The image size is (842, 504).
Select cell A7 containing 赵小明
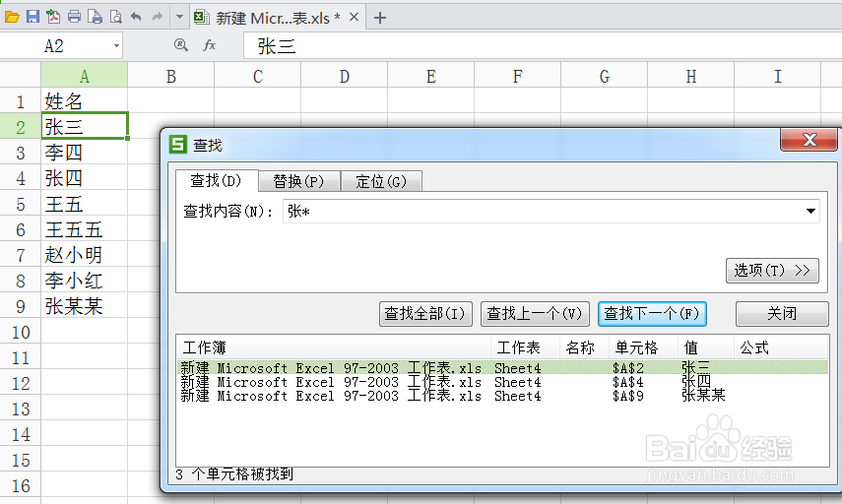[85, 255]
